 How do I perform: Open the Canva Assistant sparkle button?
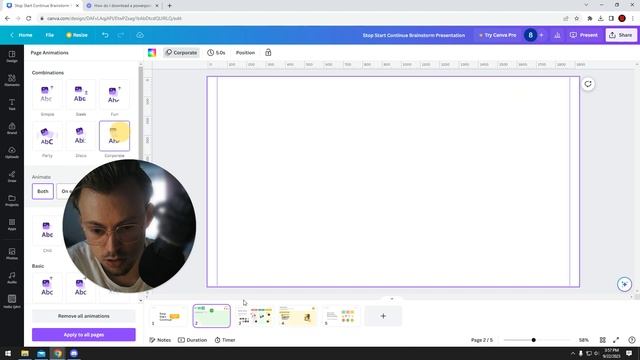coord(624,284)
